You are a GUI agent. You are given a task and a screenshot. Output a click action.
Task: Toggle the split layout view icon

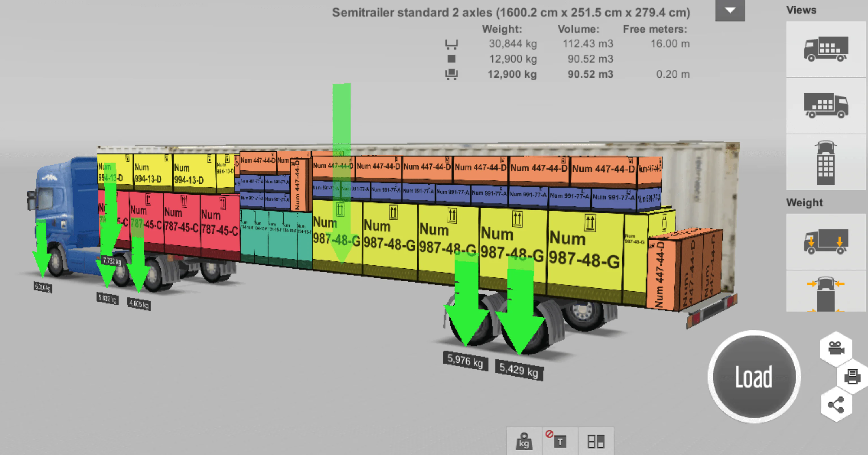coord(596,441)
